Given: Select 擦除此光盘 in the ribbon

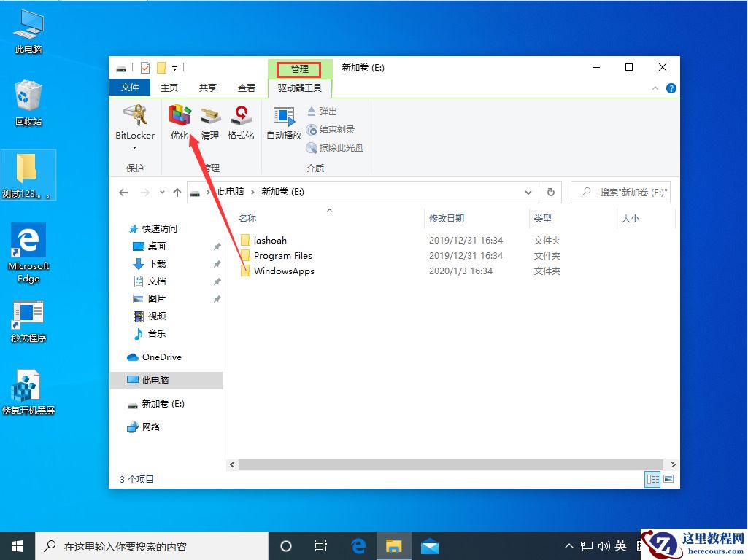Looking at the screenshot, I should click(x=334, y=147).
